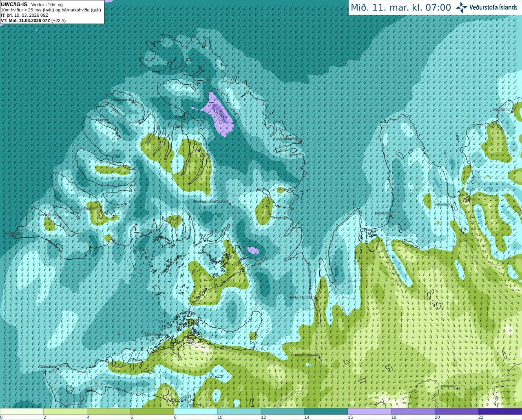The image size is (522, 420).
Task: Click the 8–10 m/s pale cyan legend swatch
Action: coord(196,411)
